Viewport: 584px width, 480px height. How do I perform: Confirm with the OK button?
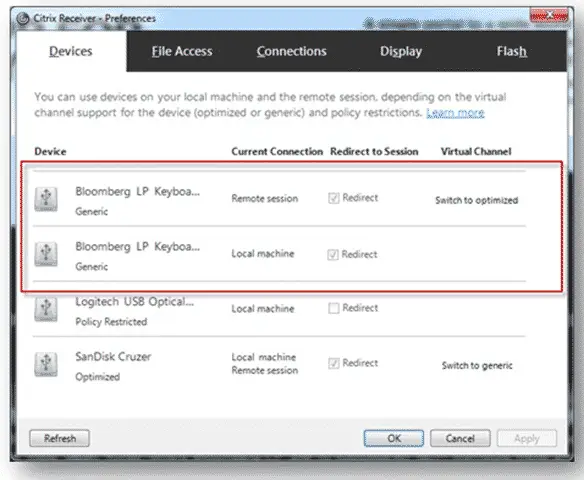[394, 438]
